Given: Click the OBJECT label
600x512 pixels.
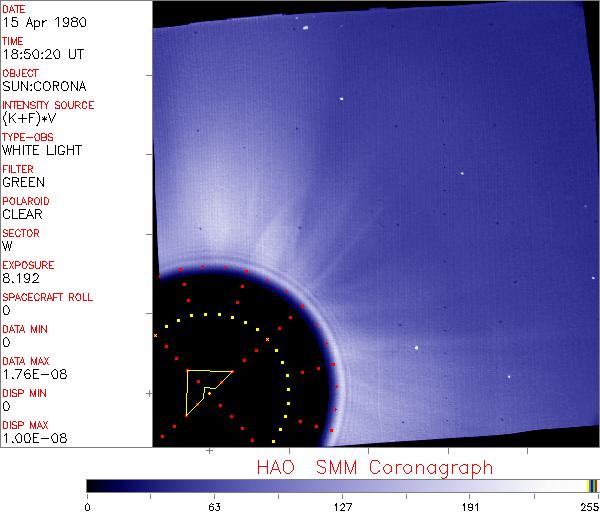Looking at the screenshot, I should [x=20, y=73].
